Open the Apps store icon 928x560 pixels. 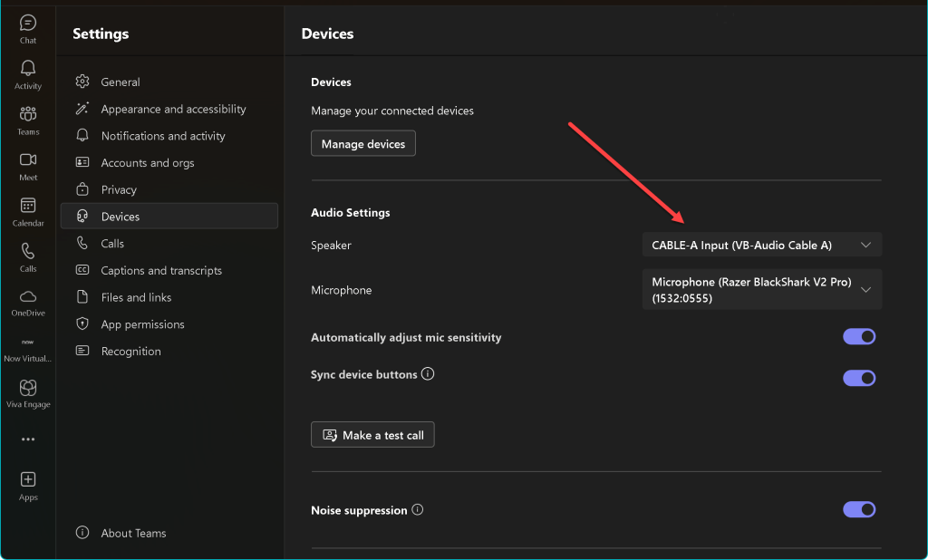[x=28, y=479]
